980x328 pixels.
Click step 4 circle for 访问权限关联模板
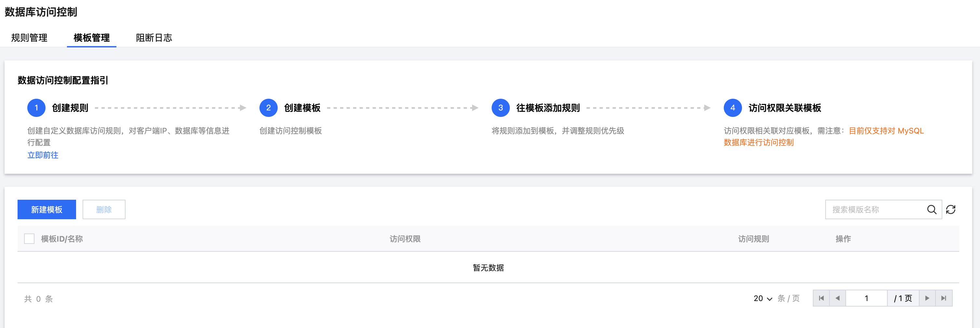click(x=732, y=108)
